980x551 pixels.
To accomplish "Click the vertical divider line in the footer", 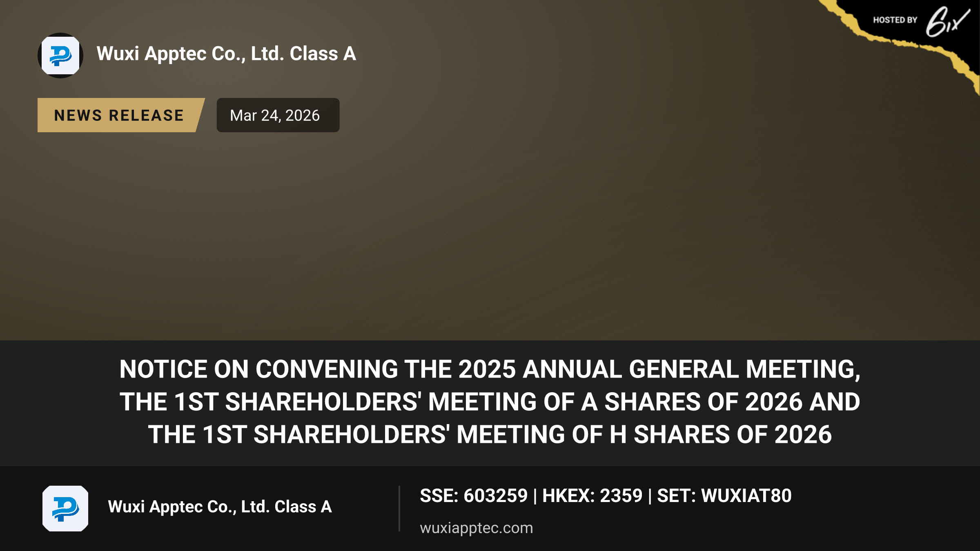I will click(x=399, y=509).
